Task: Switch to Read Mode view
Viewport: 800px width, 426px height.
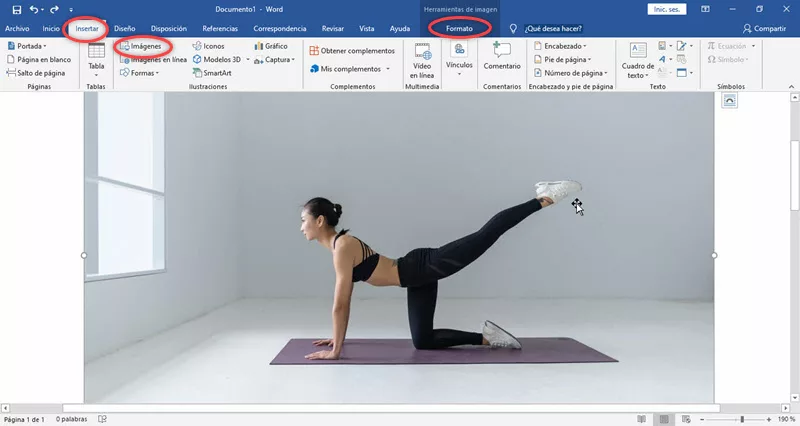Action: tap(641, 419)
